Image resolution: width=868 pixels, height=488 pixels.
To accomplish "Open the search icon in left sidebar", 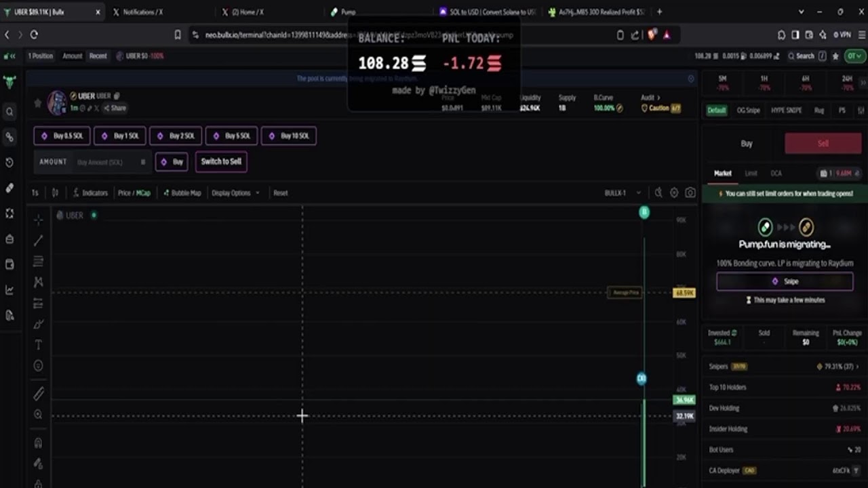I will [x=9, y=112].
